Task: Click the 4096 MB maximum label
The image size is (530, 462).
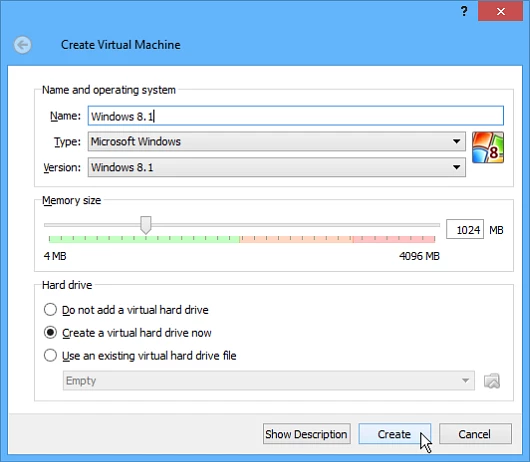Action: click(x=419, y=256)
